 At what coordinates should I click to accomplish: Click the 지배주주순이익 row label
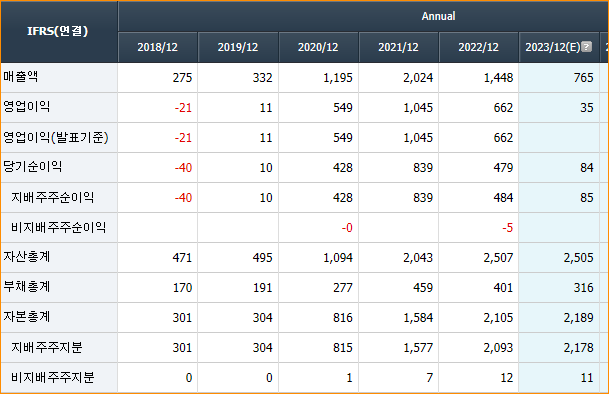point(52,197)
